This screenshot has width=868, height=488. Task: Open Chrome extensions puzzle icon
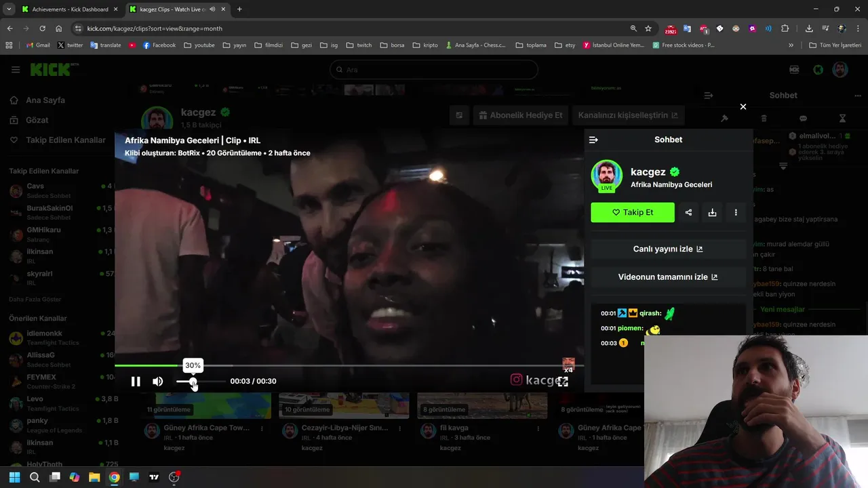pyautogui.click(x=785, y=28)
